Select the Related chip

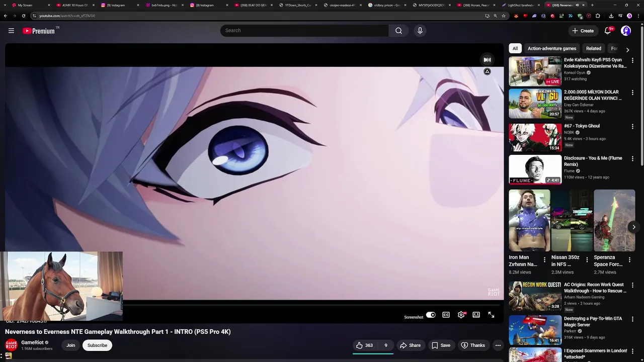click(x=593, y=49)
